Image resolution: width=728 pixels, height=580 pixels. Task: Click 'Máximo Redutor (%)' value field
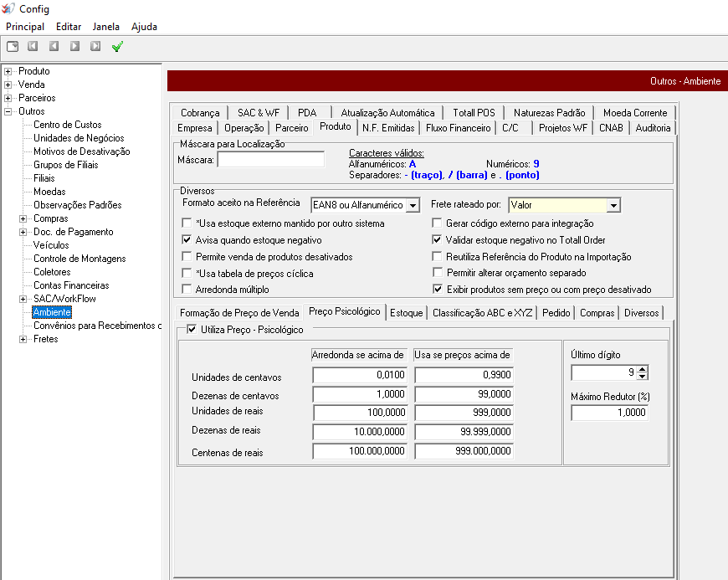point(610,413)
